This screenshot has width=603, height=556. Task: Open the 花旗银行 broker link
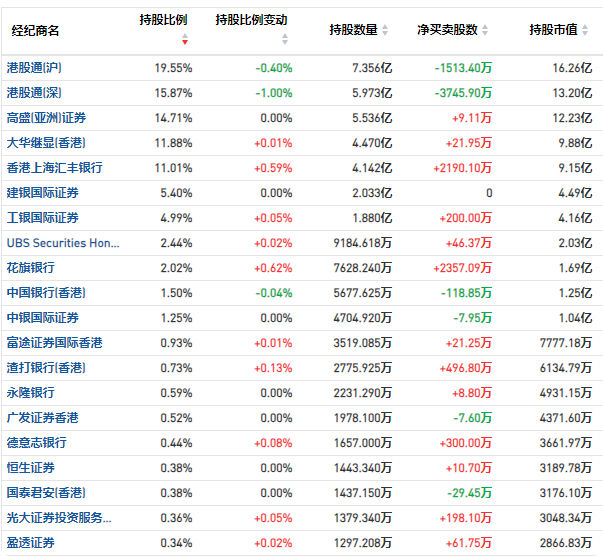tap(31, 268)
